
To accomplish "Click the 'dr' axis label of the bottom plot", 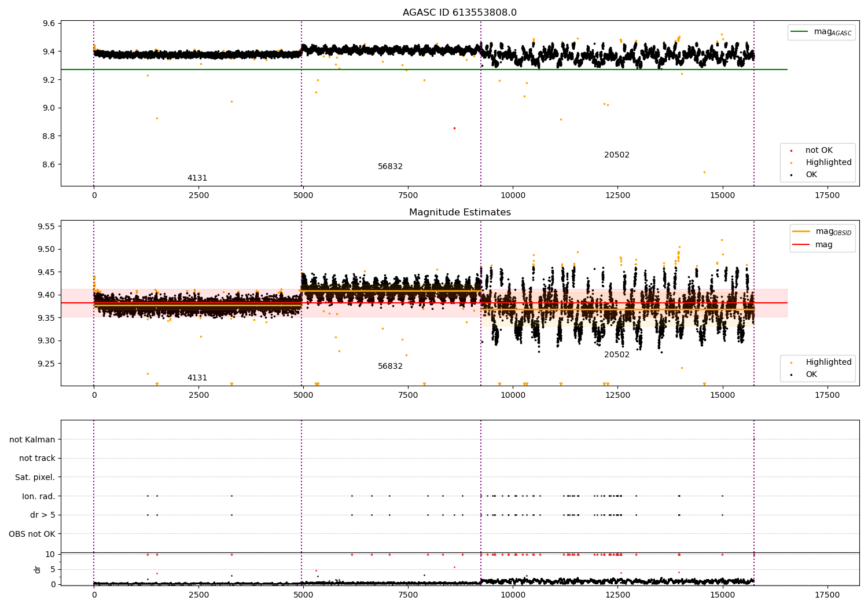I will coord(38,569).
